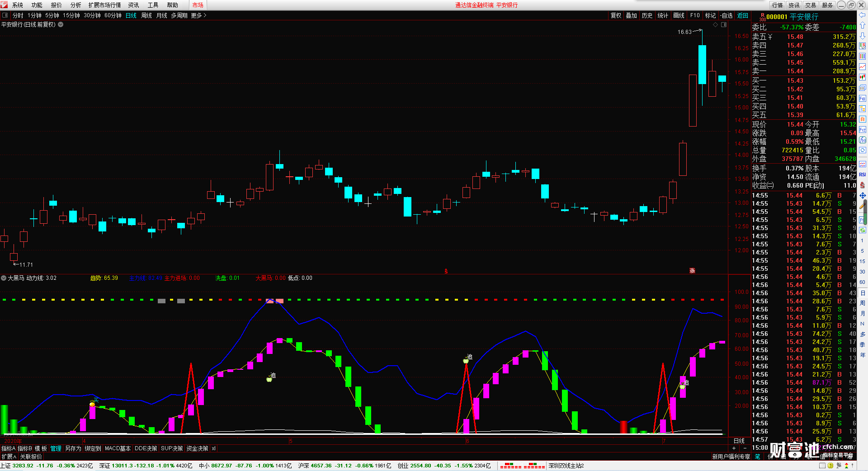Select the 日 period button in right sidebar
Viewport: 868px width, 471px height.
click(x=862, y=293)
